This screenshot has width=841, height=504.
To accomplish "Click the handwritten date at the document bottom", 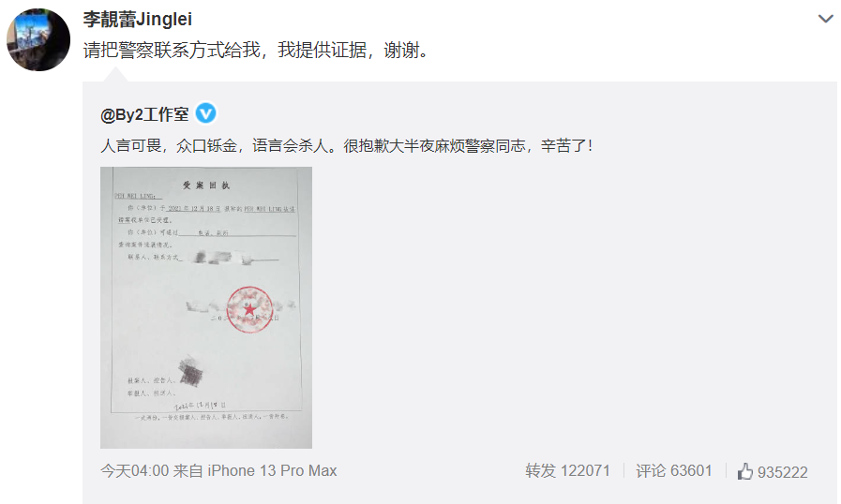I will click(200, 406).
